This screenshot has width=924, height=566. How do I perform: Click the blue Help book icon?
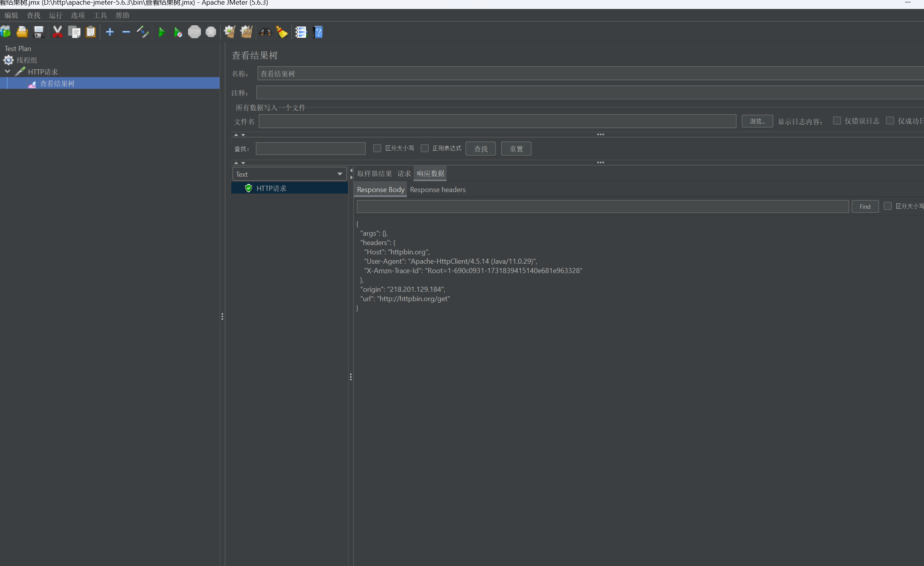pyautogui.click(x=318, y=32)
